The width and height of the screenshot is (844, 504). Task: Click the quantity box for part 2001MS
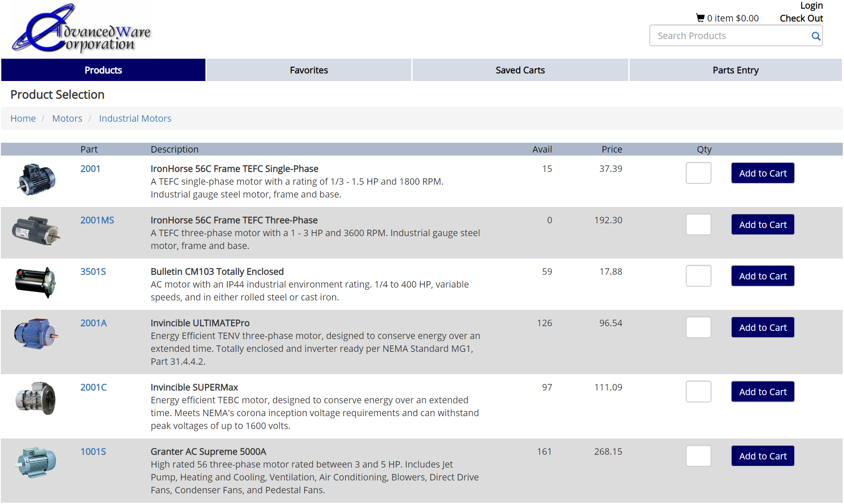(x=699, y=225)
